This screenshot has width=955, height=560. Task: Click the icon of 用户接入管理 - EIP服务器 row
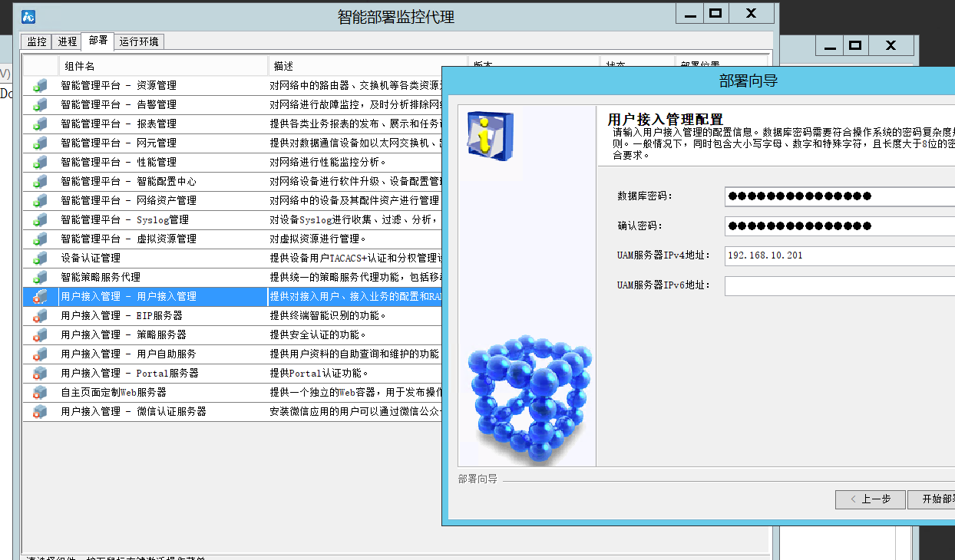[x=41, y=315]
